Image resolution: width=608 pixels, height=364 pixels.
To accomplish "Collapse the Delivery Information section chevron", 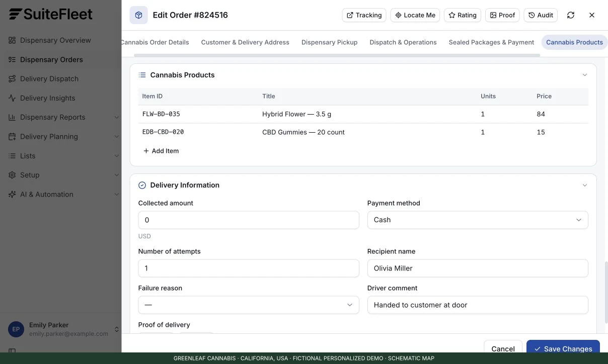I will click(585, 185).
